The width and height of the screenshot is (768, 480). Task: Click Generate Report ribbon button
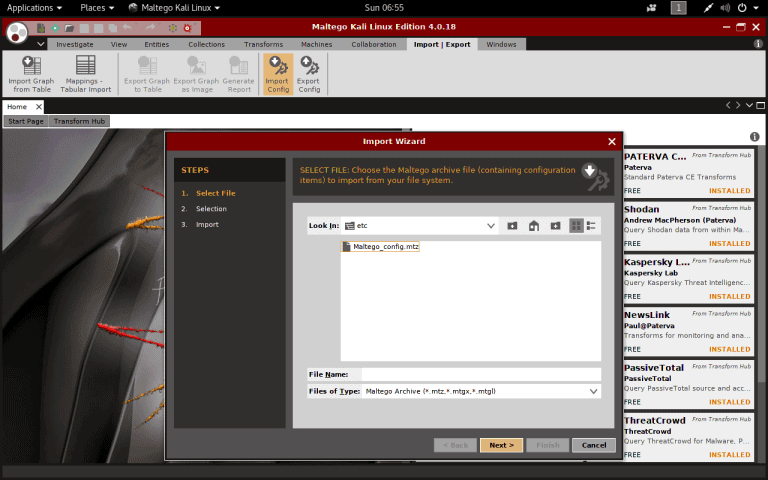(x=239, y=74)
